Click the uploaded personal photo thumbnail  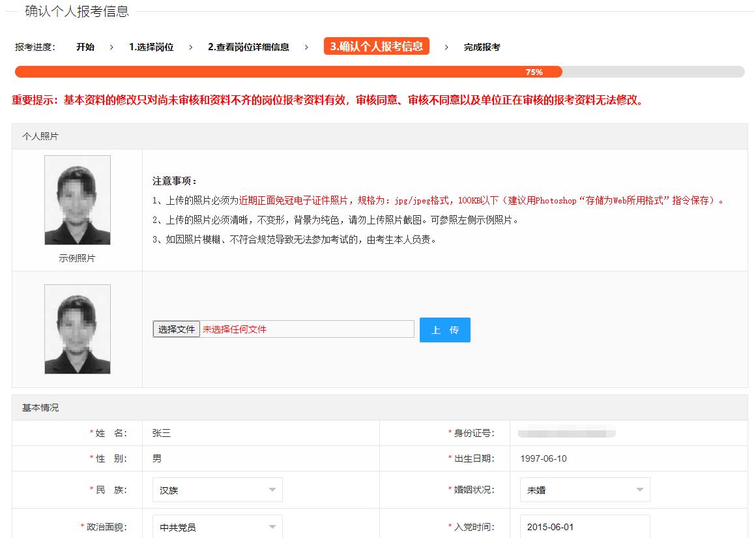point(77,329)
